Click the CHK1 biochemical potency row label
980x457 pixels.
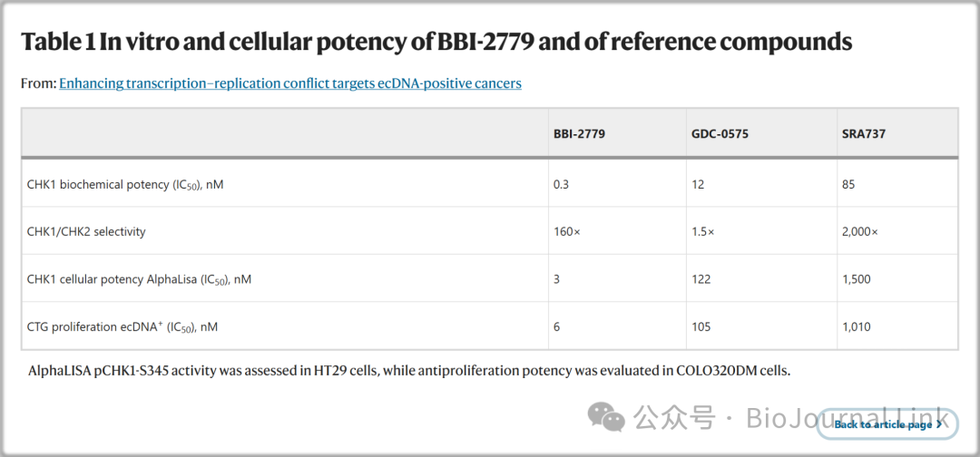coord(125,185)
